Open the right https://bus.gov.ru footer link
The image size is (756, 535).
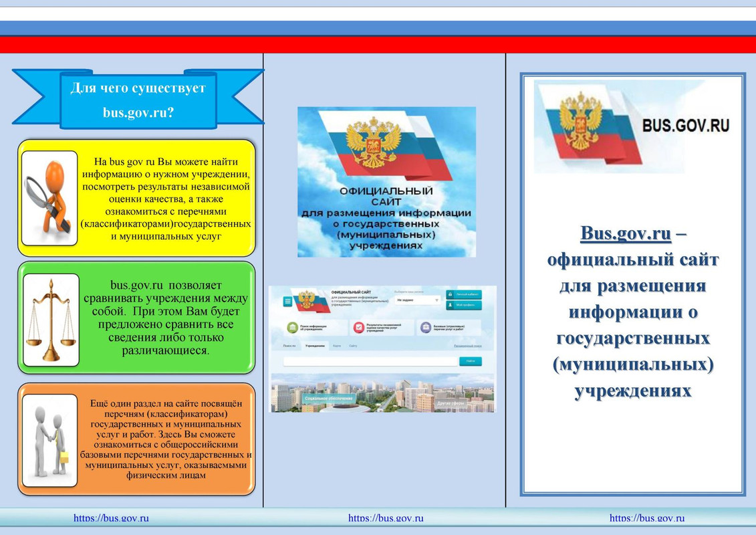click(647, 518)
